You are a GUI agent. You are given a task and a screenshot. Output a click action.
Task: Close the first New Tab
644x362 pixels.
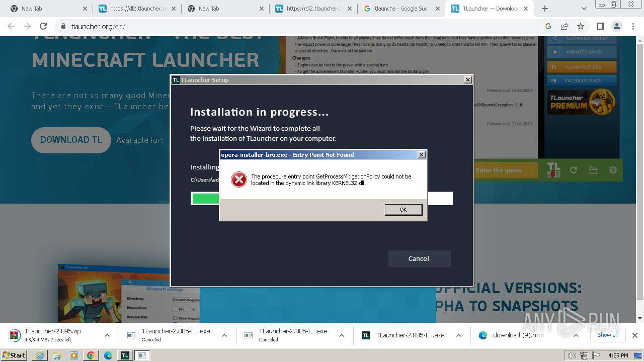coord(85,9)
